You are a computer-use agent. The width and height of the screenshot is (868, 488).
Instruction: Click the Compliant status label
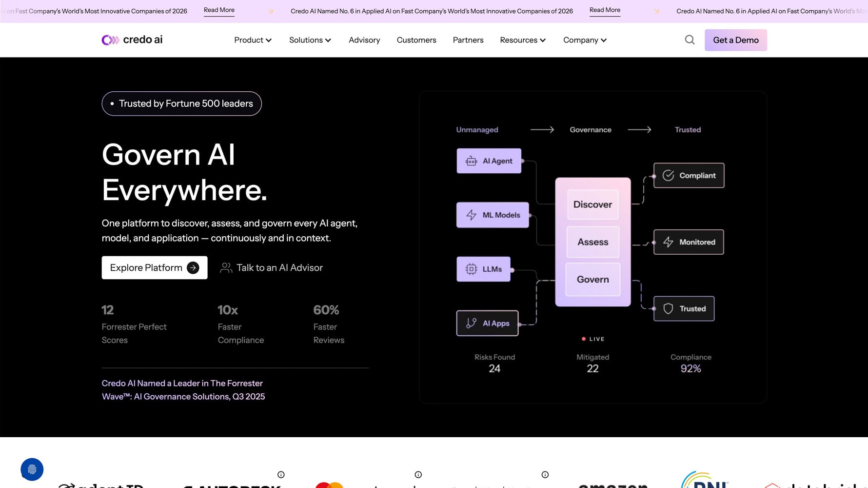pyautogui.click(x=697, y=176)
